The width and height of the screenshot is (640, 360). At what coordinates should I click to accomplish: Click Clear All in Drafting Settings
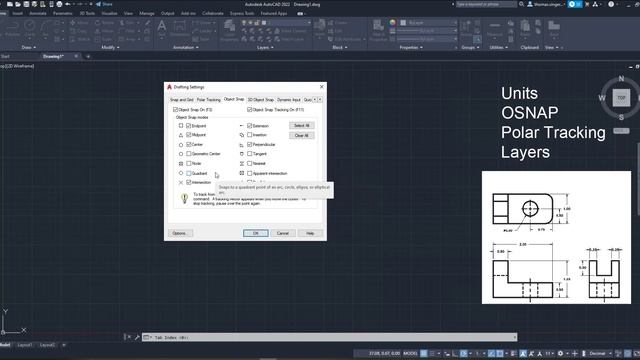click(x=302, y=136)
